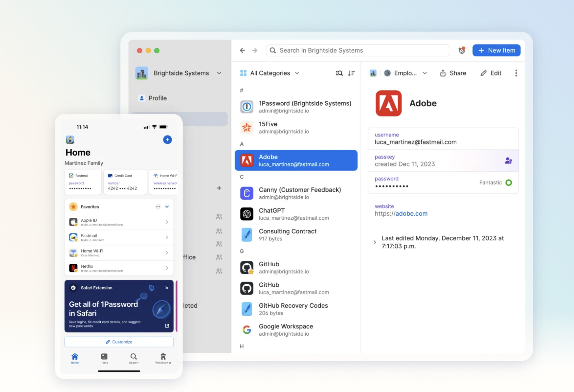Viewport: 574px width, 392px height.
Task: Click the sort order icon in item list
Action: point(351,73)
